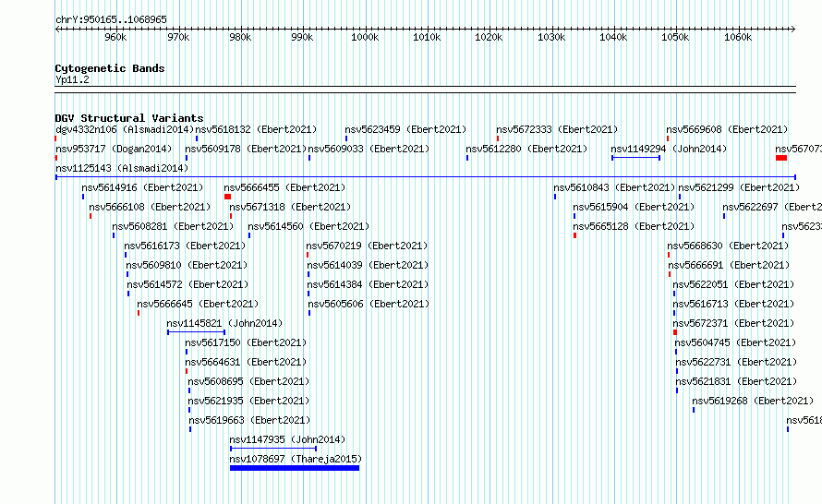Select nsv5605606 (Ebert2021) label
Viewport: 822px width, 504px height.
(369, 304)
